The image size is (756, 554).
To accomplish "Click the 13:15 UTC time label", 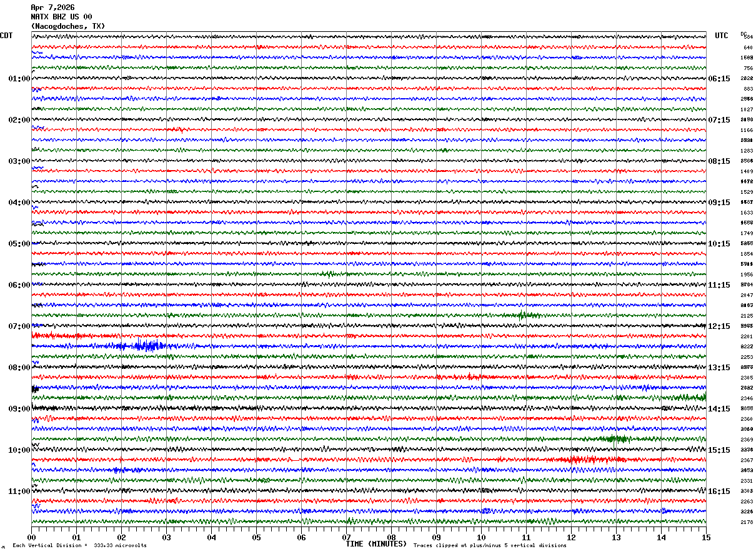I will tap(719, 368).
